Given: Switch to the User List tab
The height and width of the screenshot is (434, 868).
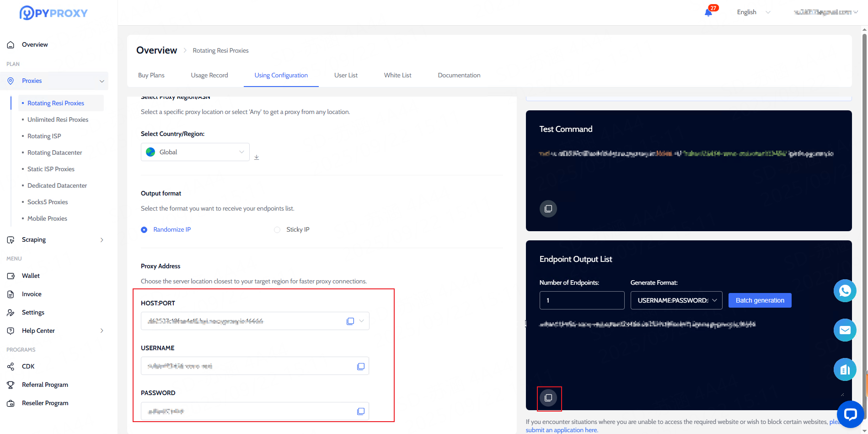Looking at the screenshot, I should (x=346, y=76).
